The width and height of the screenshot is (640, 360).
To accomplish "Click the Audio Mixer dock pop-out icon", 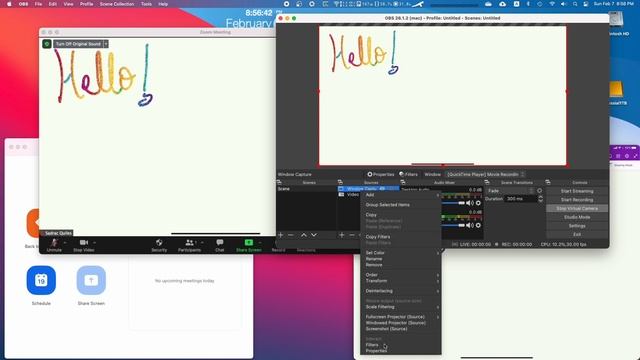I will (403, 182).
